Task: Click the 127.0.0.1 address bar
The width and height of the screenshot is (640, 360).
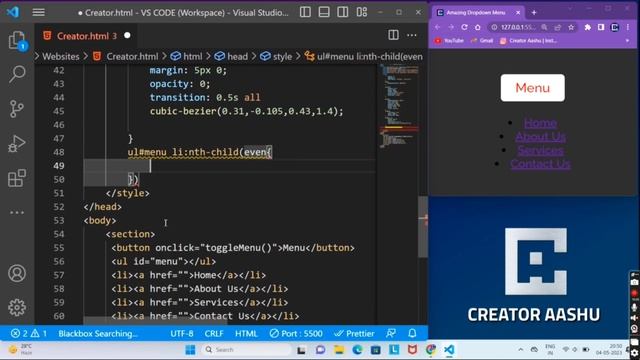Action: (x=518, y=27)
